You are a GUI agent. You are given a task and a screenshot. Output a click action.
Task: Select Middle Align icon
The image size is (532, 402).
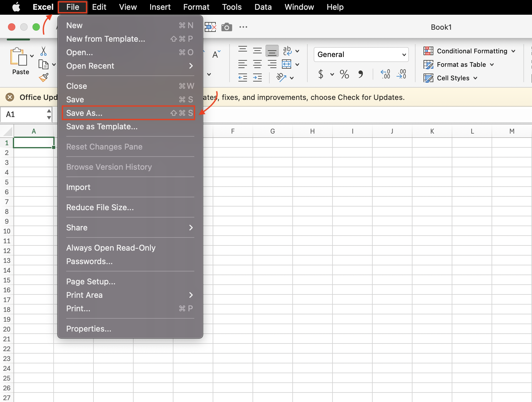[257, 51]
